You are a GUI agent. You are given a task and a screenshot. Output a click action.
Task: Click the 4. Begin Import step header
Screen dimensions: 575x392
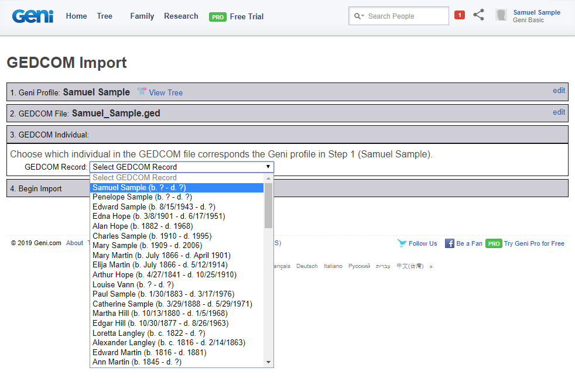287,188
